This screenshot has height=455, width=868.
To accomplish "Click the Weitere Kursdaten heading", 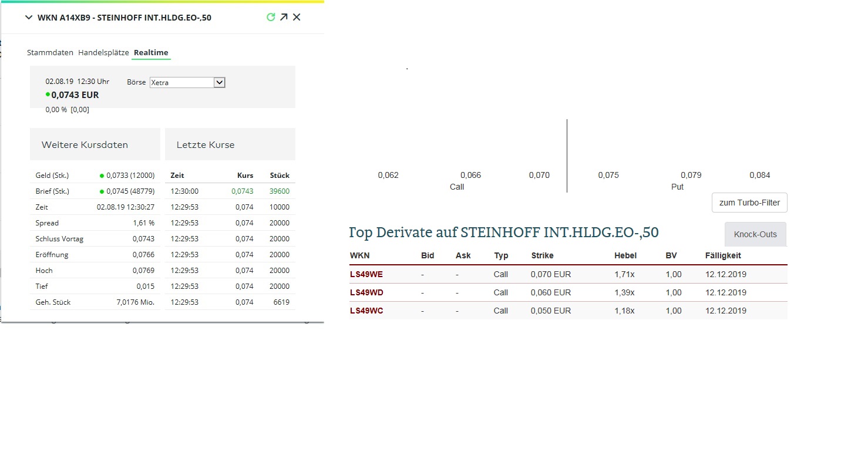I will pos(85,145).
